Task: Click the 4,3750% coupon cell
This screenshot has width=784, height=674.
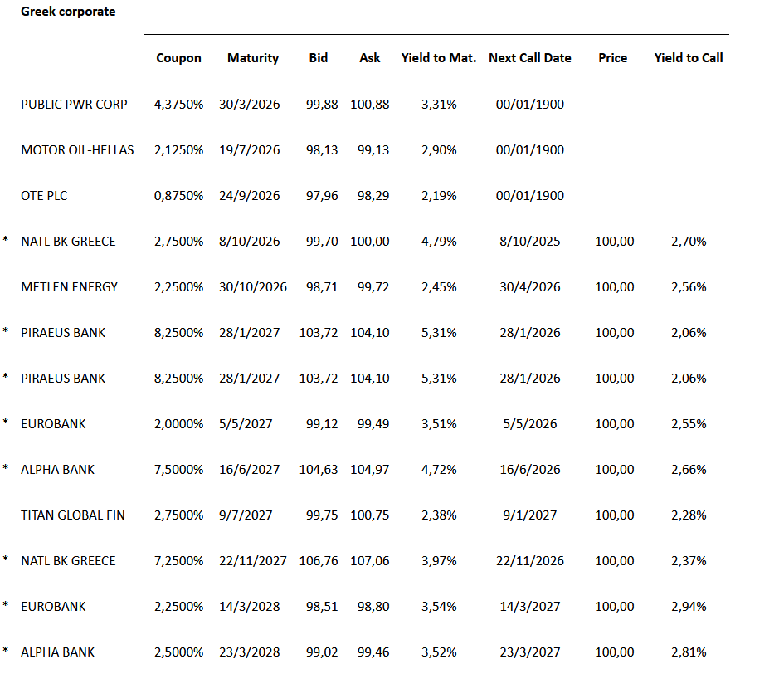Action: tap(178, 105)
